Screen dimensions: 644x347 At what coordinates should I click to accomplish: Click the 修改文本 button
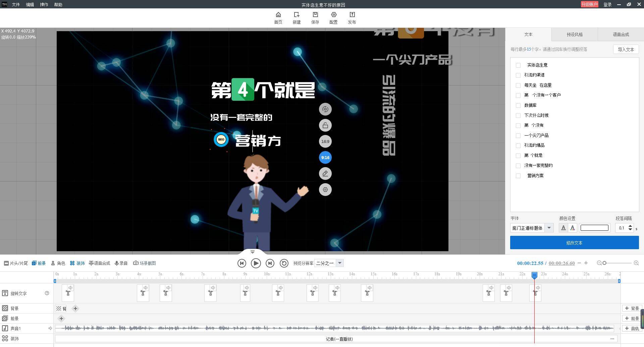coord(574,243)
